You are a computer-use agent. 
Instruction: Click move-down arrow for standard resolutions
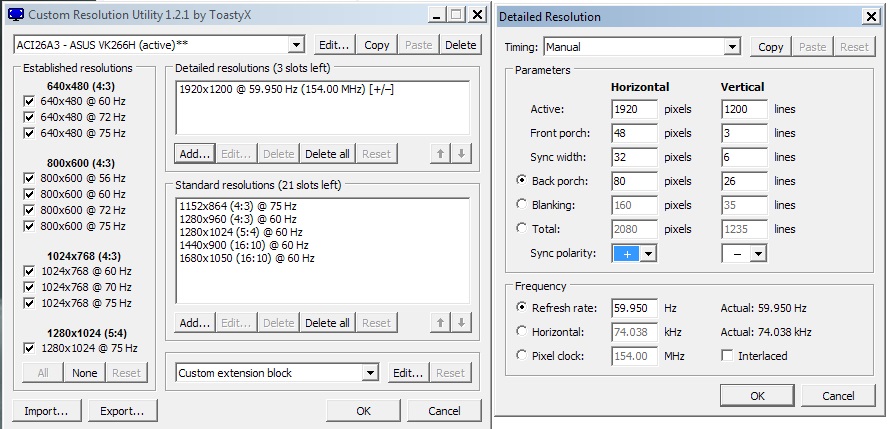[460, 322]
